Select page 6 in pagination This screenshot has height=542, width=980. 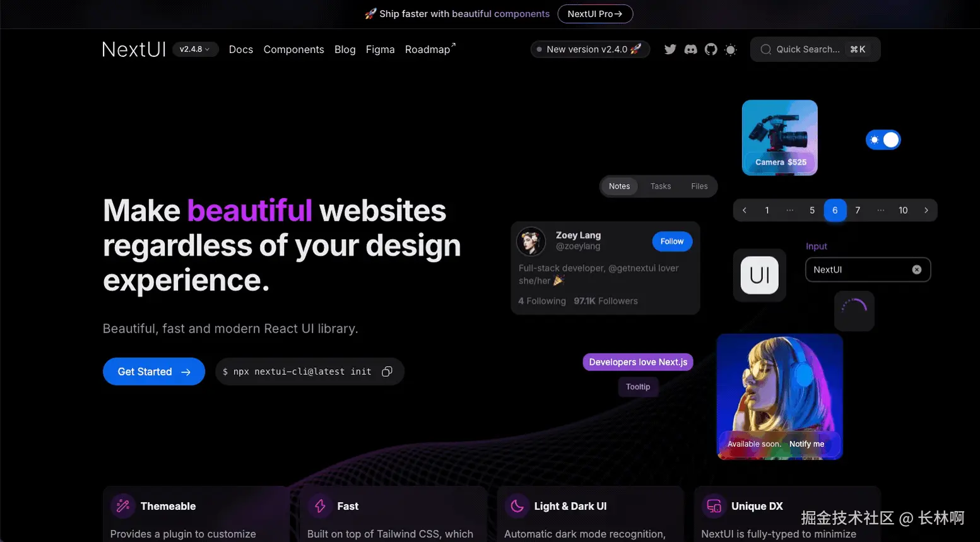point(835,210)
